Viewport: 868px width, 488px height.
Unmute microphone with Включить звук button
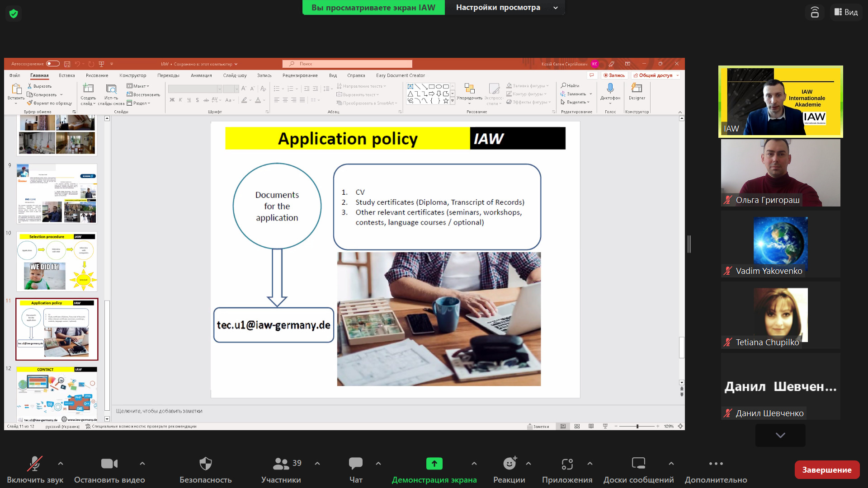[x=35, y=470]
